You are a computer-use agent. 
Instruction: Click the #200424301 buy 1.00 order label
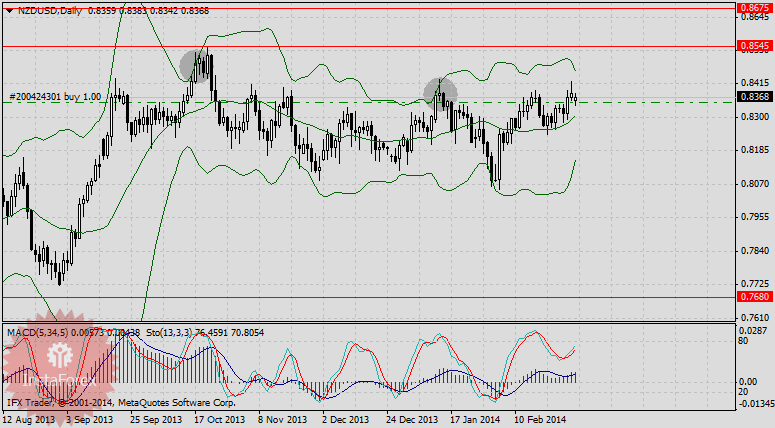coord(56,97)
